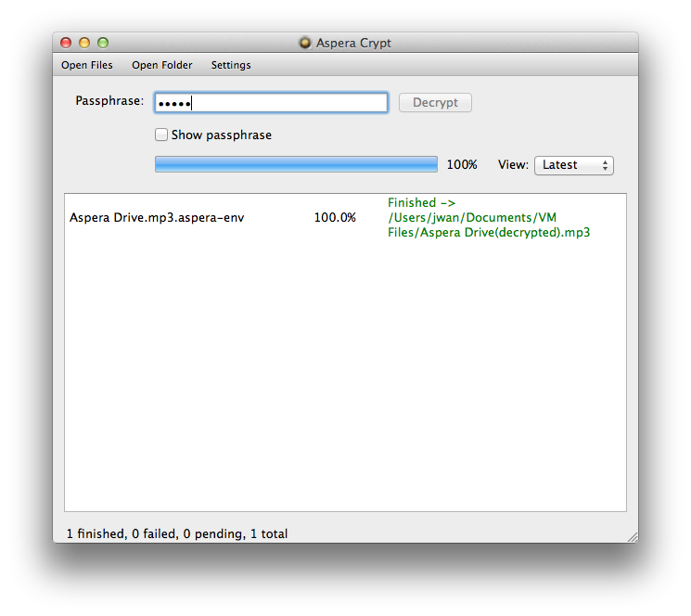This screenshot has height=616, width=691.
Task: Open the Settings menu item
Action: coord(231,65)
